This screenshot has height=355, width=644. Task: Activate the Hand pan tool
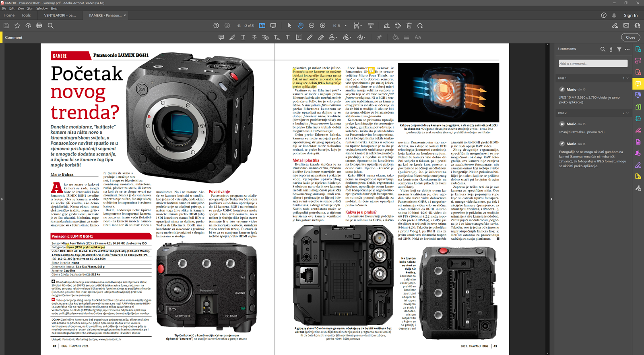coord(300,25)
